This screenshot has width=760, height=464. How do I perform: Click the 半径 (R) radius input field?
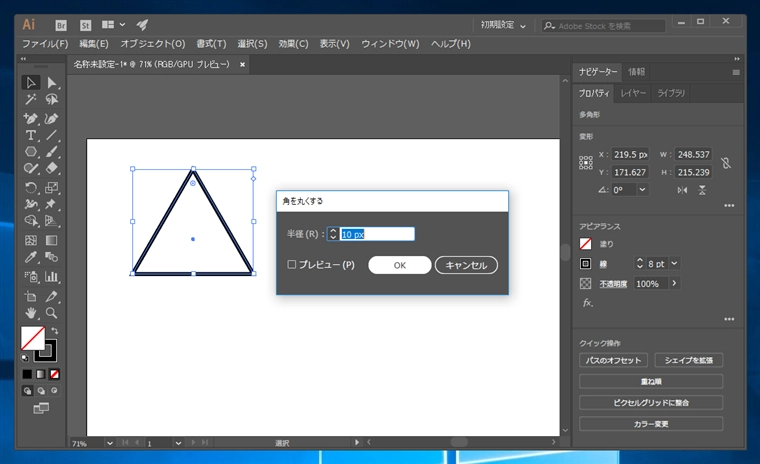point(377,234)
